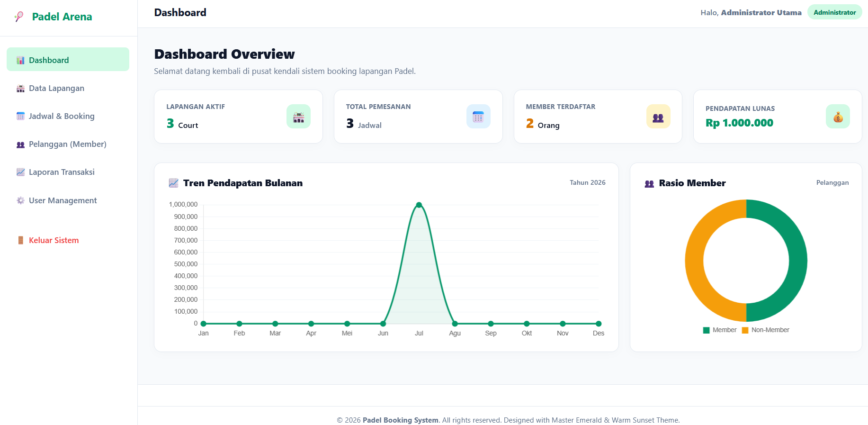Click the Jul peak data point on chart
The height and width of the screenshot is (425, 868).
pos(419,205)
